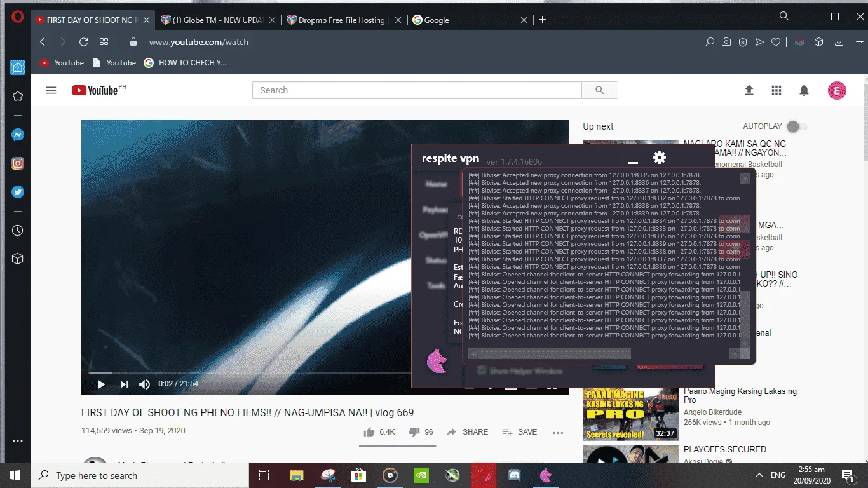Close the Google tab

pyautogui.click(x=524, y=20)
